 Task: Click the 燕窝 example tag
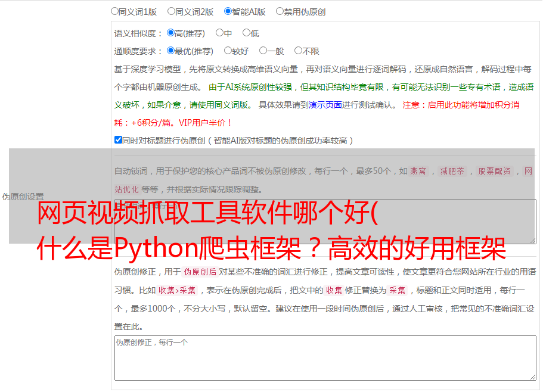[x=418, y=171]
